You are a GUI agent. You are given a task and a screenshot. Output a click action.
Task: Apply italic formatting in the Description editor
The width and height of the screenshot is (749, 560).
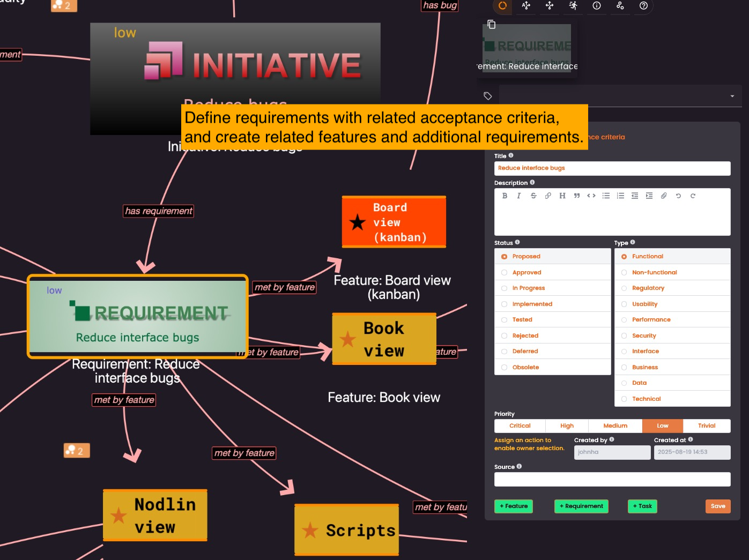pyautogui.click(x=518, y=196)
